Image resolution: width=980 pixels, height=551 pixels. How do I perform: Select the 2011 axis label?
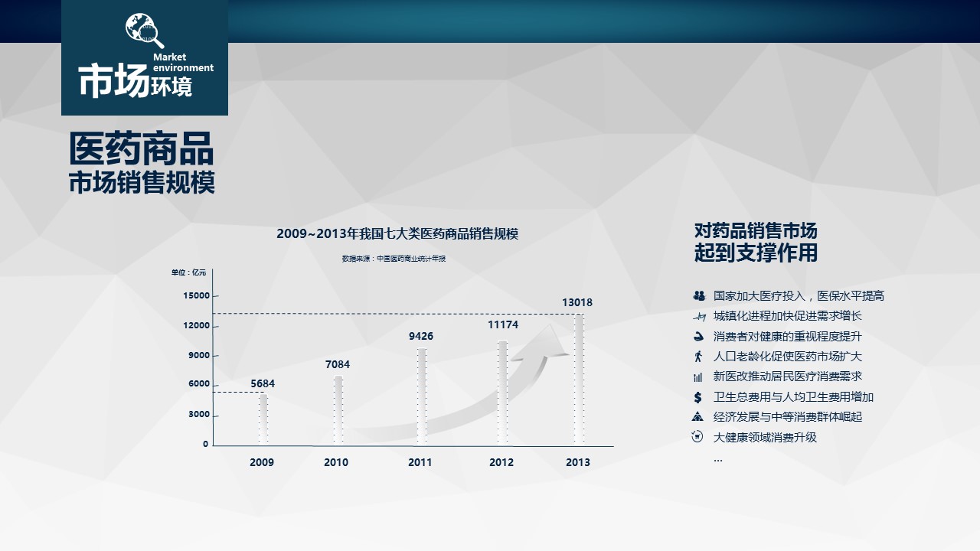click(420, 462)
